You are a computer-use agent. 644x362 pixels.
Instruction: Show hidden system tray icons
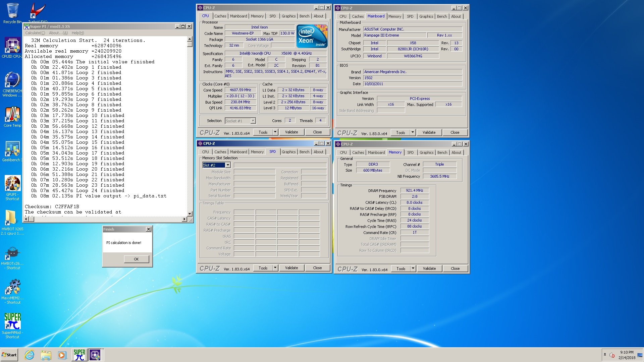pyautogui.click(x=605, y=355)
